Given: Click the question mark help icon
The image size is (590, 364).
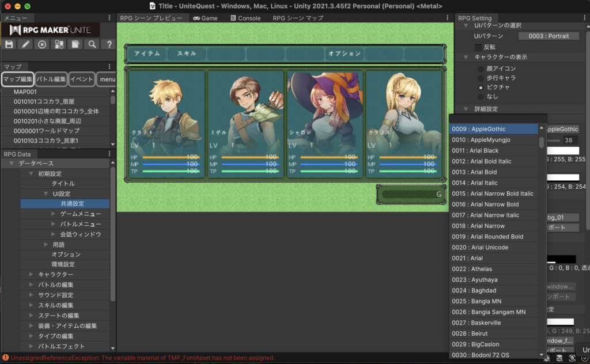Looking at the screenshot, I should (x=108, y=44).
